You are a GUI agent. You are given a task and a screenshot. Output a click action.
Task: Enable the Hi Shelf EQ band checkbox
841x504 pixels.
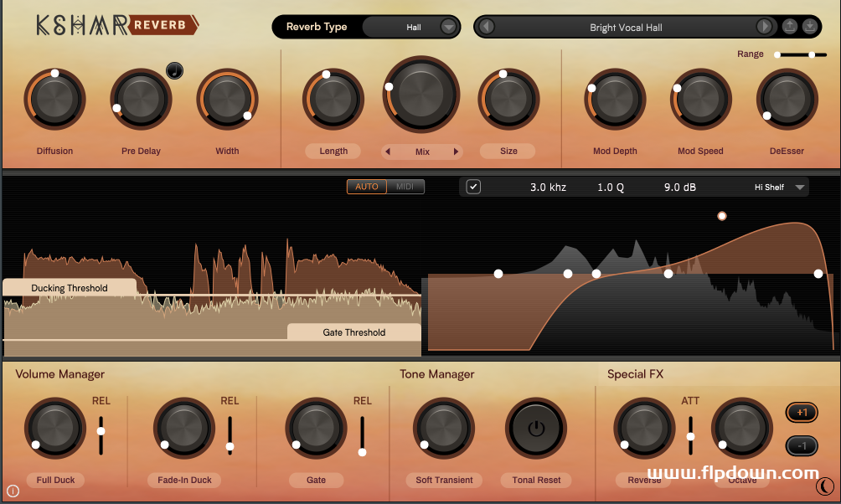pos(472,187)
